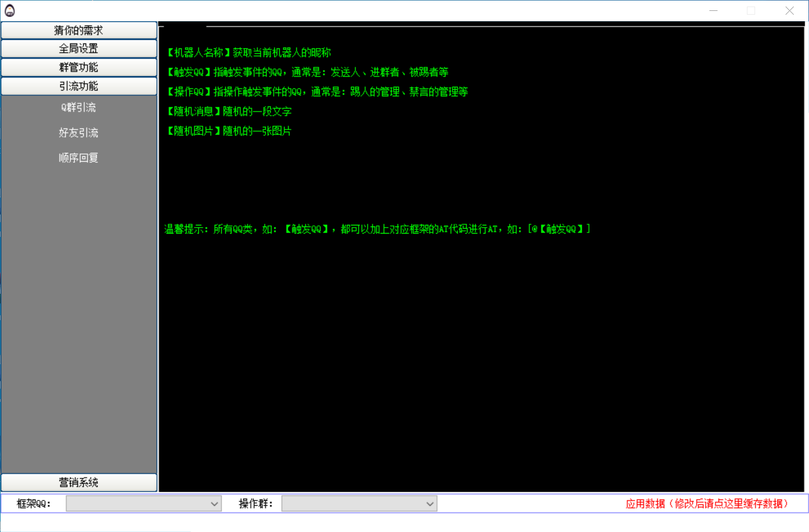
Task: Select the Q群引流 item
Action: pyautogui.click(x=78, y=108)
